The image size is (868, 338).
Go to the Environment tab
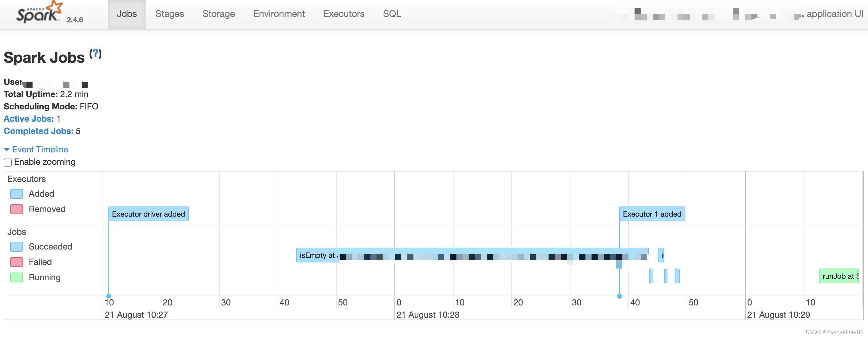(279, 14)
